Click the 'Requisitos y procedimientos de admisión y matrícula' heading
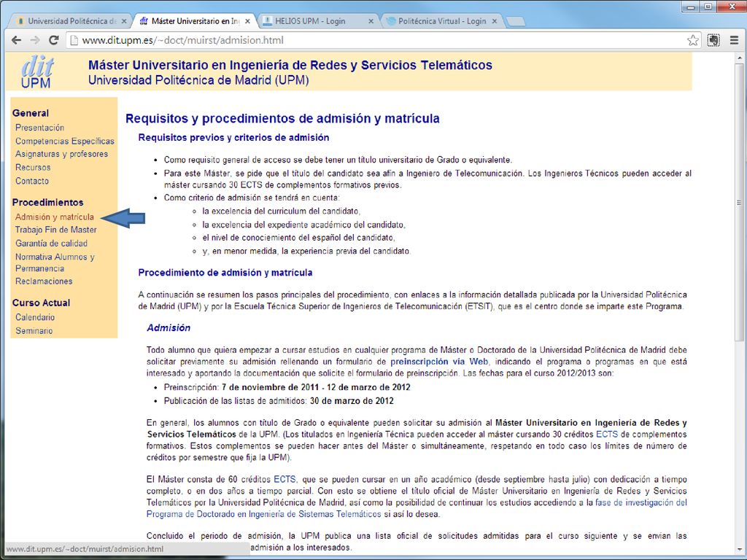 [282, 118]
